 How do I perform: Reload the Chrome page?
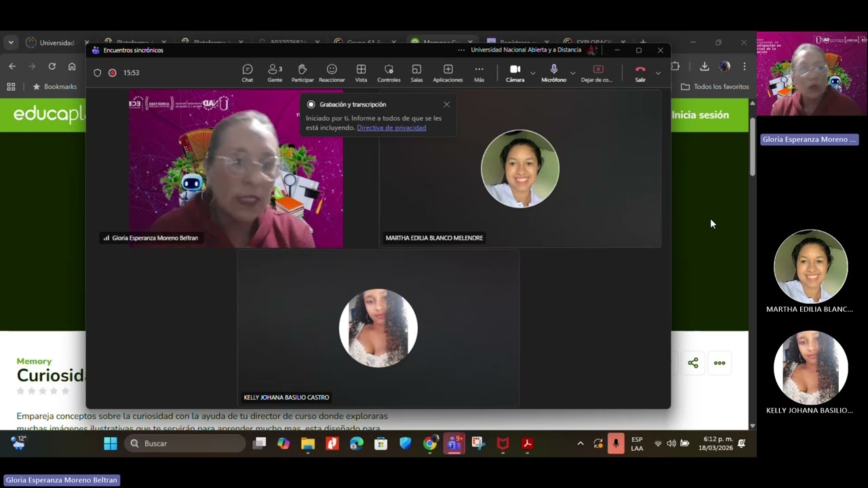(x=52, y=66)
